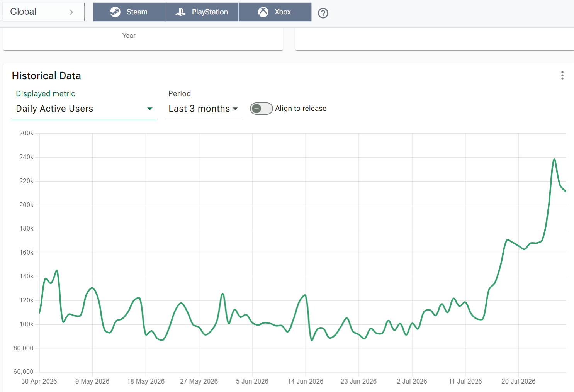
Task: Click the Global region chevron arrow
Action: (x=71, y=12)
